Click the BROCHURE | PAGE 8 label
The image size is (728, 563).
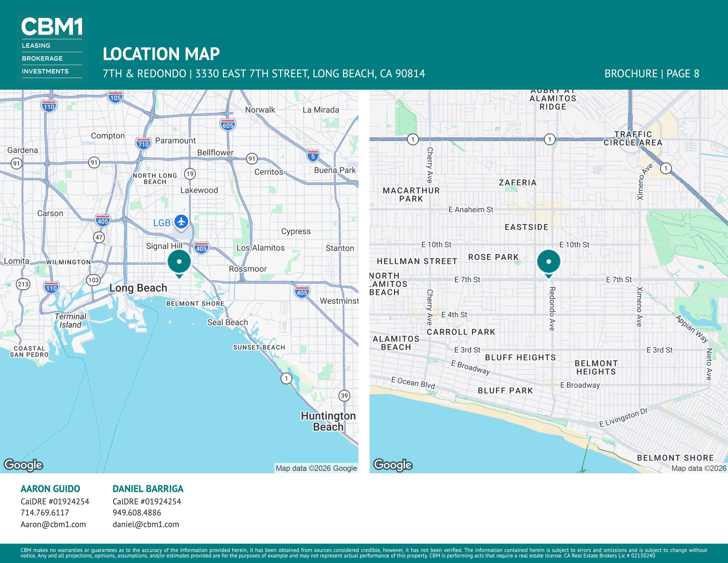[652, 73]
